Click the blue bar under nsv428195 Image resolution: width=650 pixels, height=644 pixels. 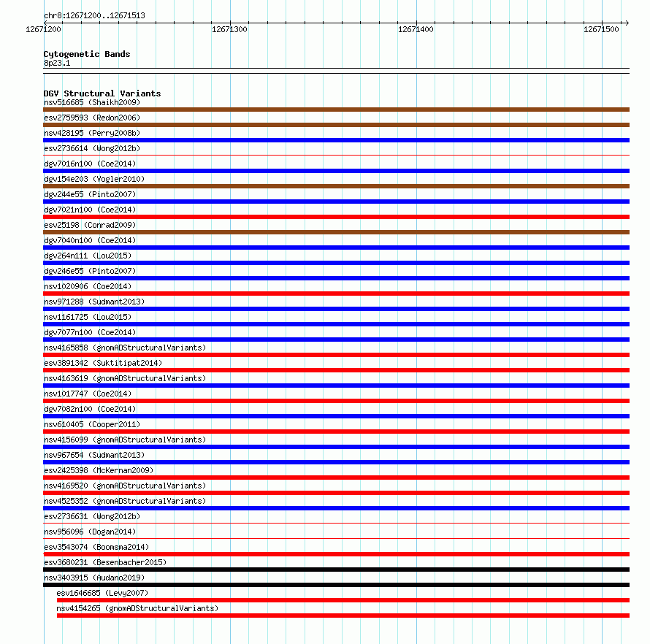click(336, 140)
